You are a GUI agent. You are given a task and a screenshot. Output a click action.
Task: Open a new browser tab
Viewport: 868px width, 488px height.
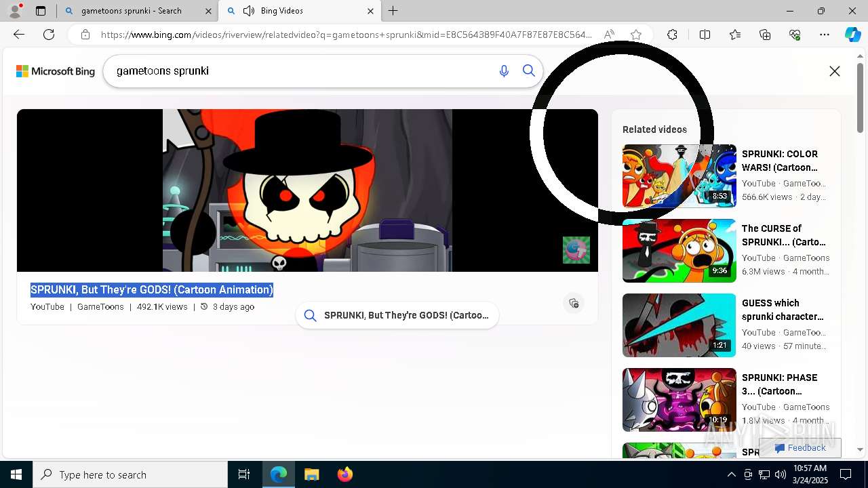click(393, 11)
